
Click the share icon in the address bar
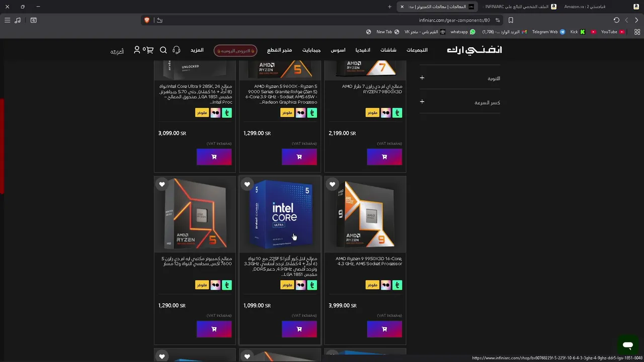pos(159,20)
